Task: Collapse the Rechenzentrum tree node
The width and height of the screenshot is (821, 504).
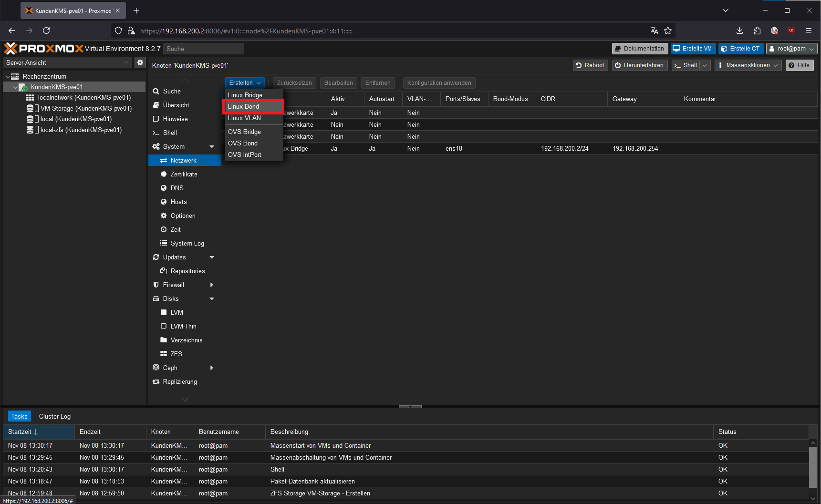Action: (x=8, y=76)
